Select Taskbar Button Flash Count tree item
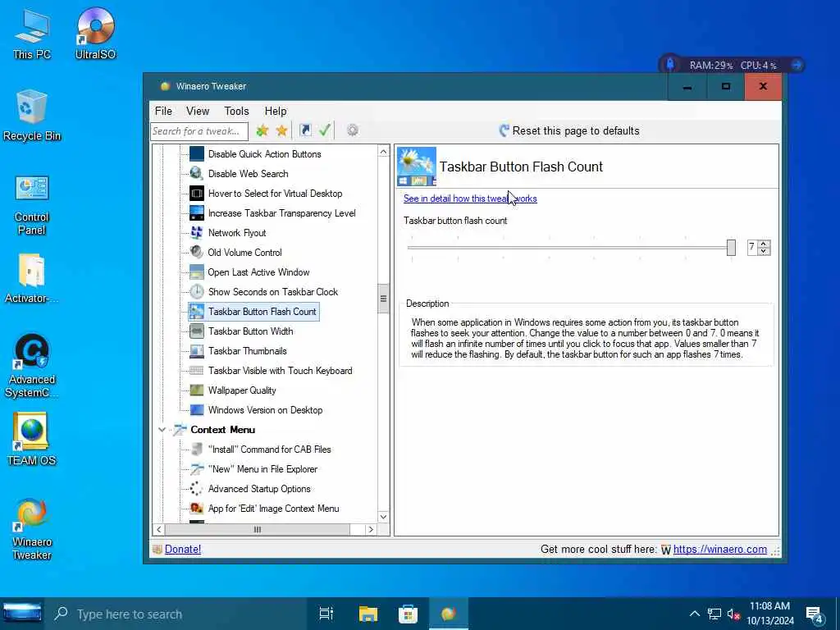This screenshot has height=630, width=840. pyautogui.click(x=254, y=312)
